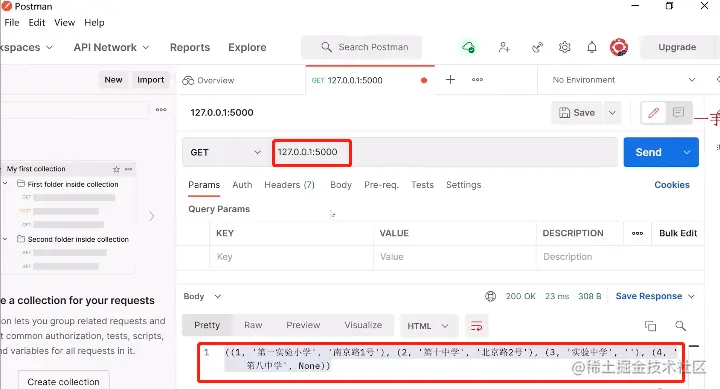Open My first collection more options
This screenshot has width=720, height=389.
129,169
